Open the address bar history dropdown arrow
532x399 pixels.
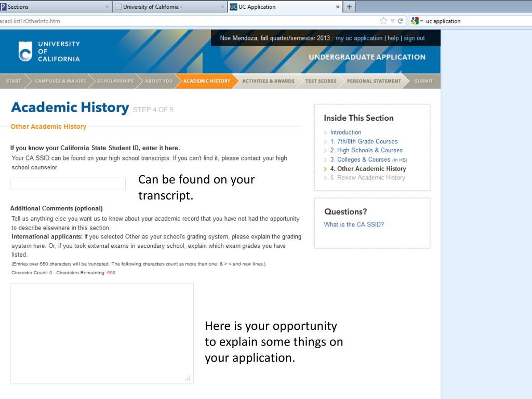pos(392,21)
